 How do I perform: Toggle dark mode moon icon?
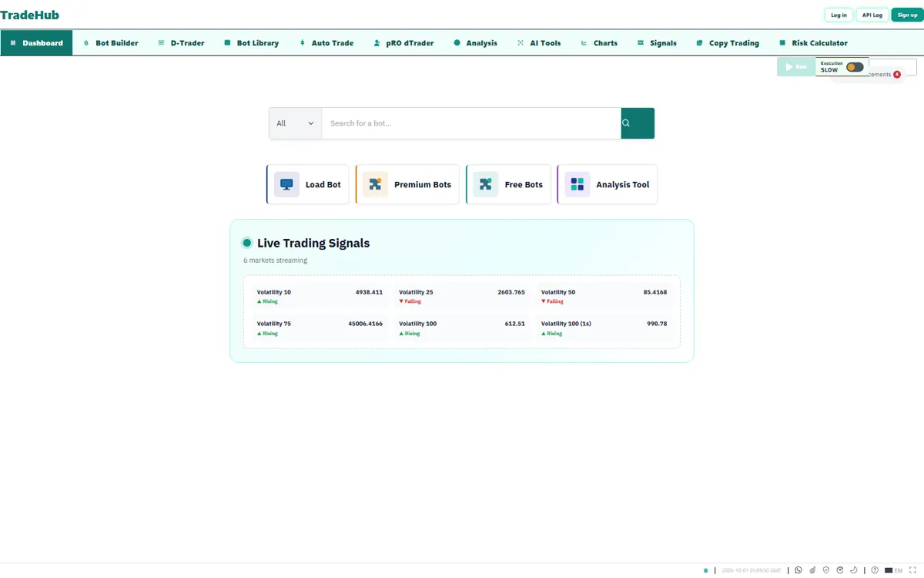[853, 570]
